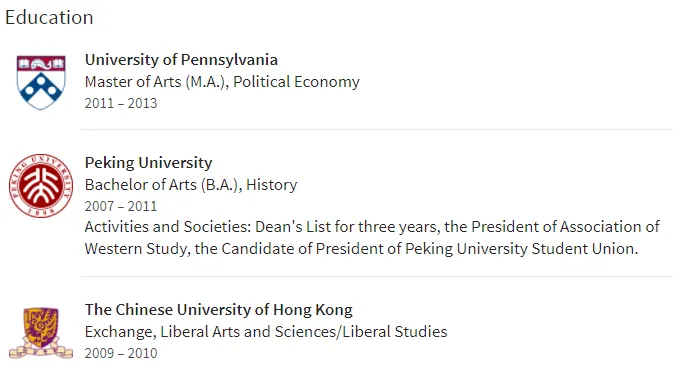
Task: Open the University of Pennsylvania school link
Action: (181, 60)
